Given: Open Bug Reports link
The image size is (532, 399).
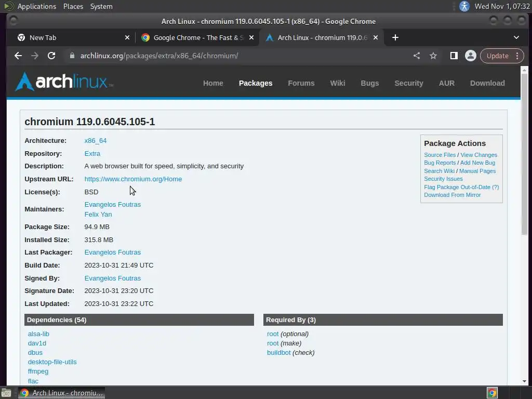Looking at the screenshot, I should (440, 163).
